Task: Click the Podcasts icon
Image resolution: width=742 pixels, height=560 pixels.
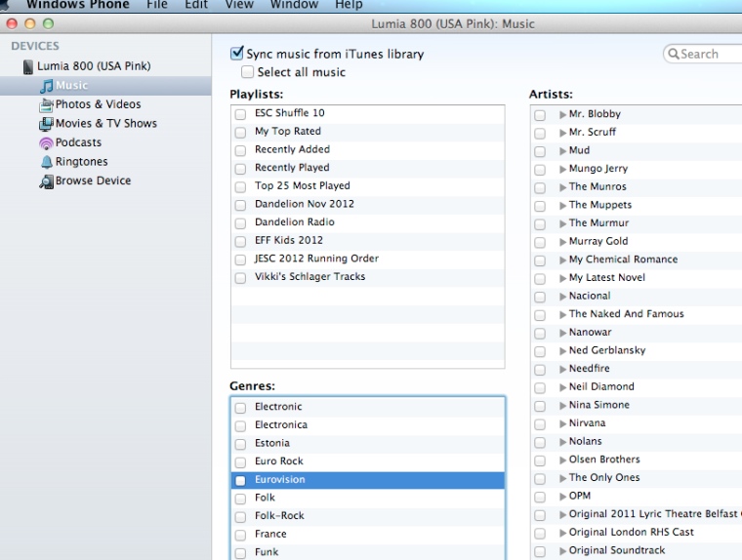Action: [x=47, y=142]
